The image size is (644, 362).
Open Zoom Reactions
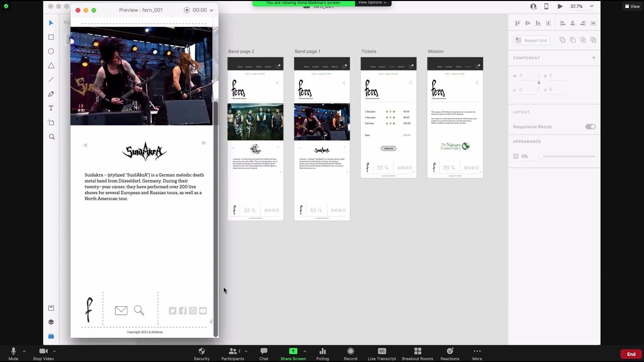click(x=450, y=353)
